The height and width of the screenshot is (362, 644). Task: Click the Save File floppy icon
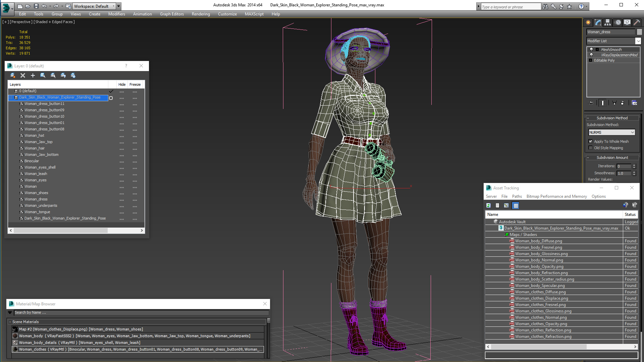[x=36, y=6]
